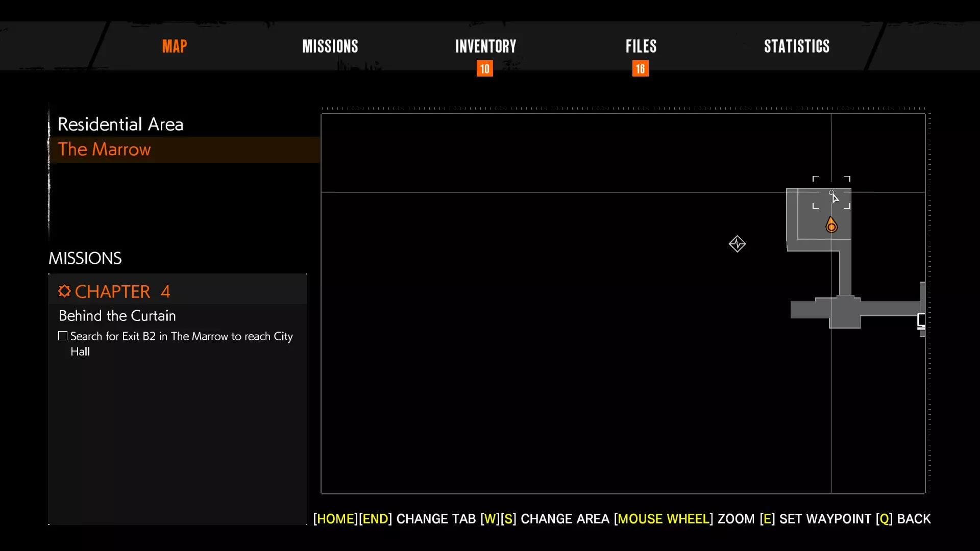Switch to the Inventory tab

pos(485,46)
